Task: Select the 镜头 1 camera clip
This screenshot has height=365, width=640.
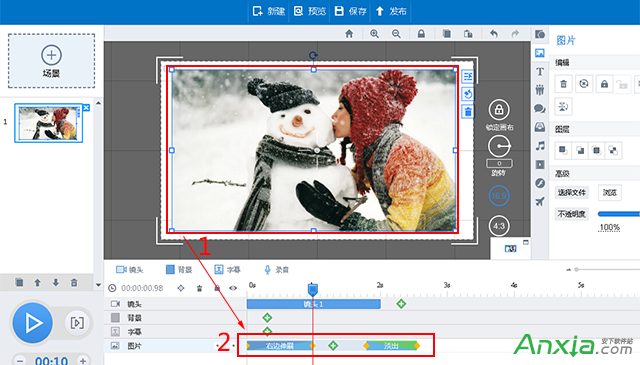Action: coord(313,304)
